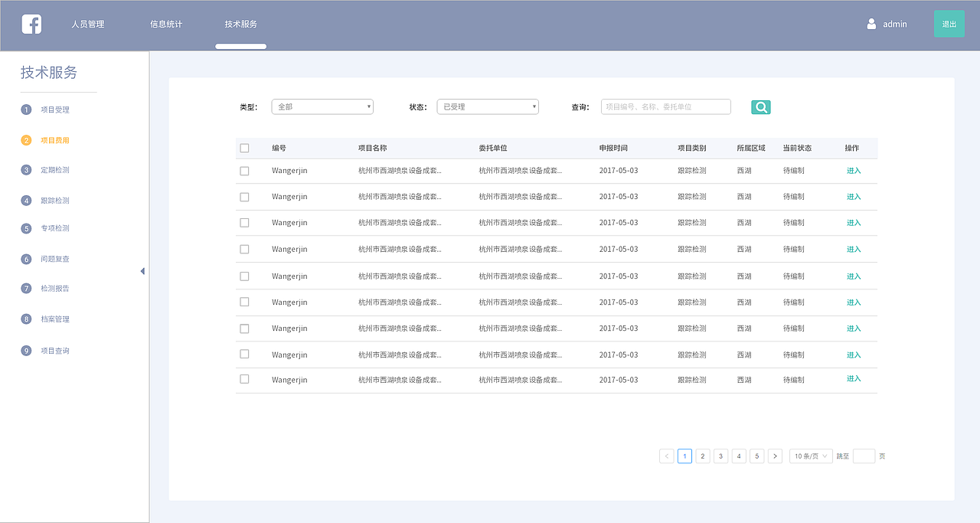Image resolution: width=980 pixels, height=523 pixels.
Task: Collapse the sidebar with the arrow handle
Action: click(x=142, y=270)
